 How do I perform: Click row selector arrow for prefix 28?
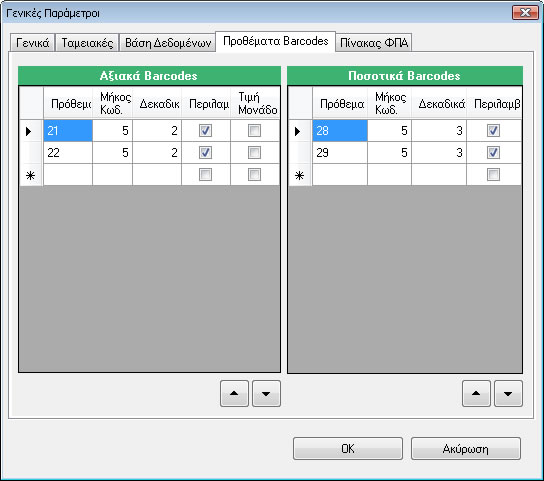300,131
